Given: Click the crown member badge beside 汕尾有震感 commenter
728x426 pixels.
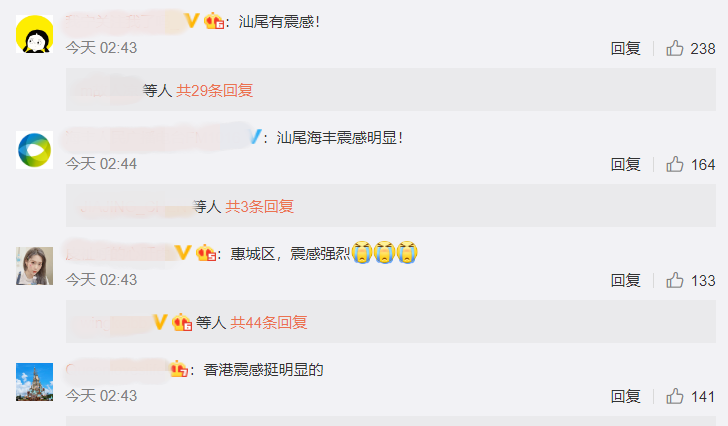Looking at the screenshot, I should (x=214, y=21).
